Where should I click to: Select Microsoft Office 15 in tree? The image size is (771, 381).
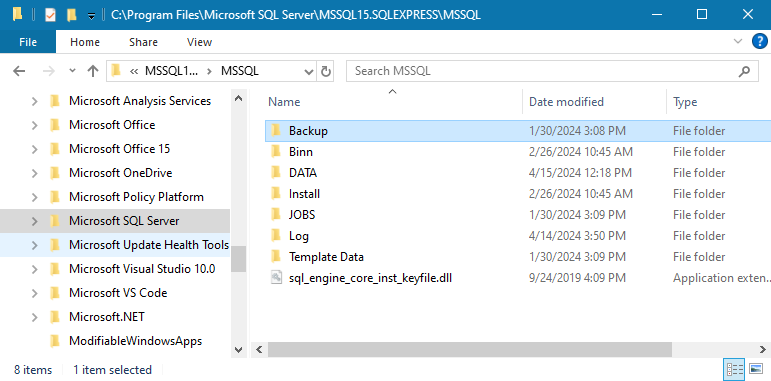(119, 148)
